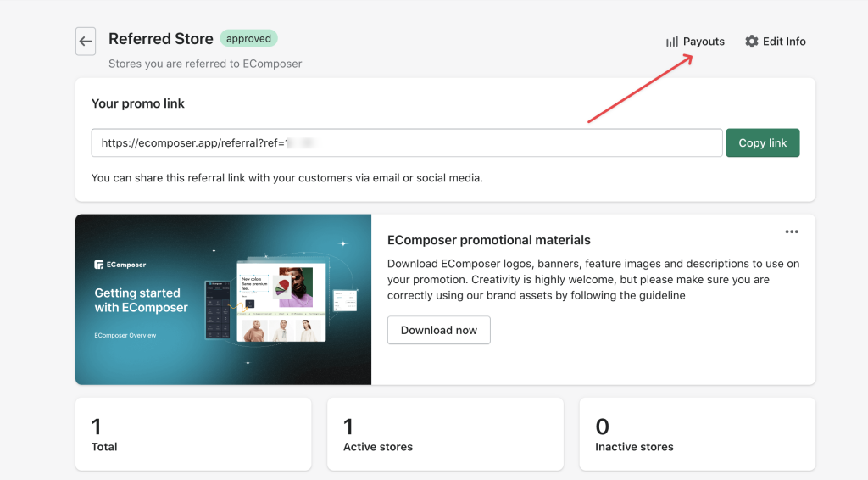Open the Inactive stores card
868x480 pixels.
click(x=697, y=434)
